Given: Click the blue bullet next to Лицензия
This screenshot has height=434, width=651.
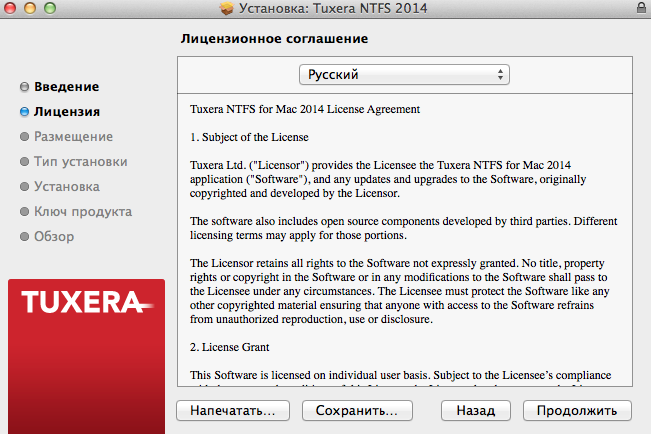Looking at the screenshot, I should coord(24,112).
